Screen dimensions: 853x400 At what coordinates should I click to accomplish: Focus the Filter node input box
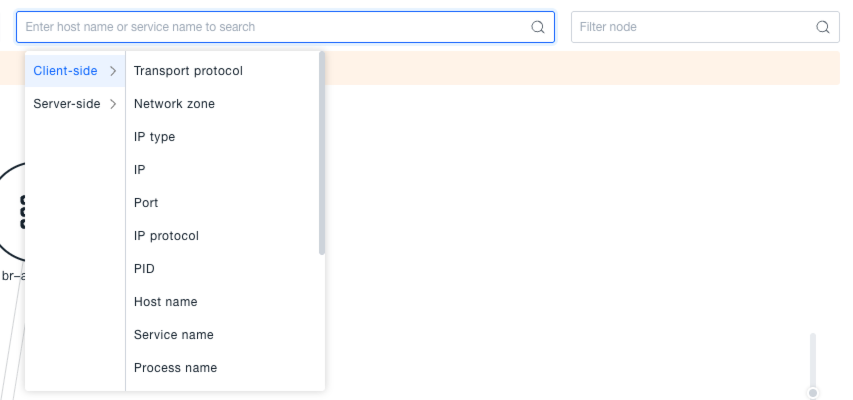tap(690, 27)
